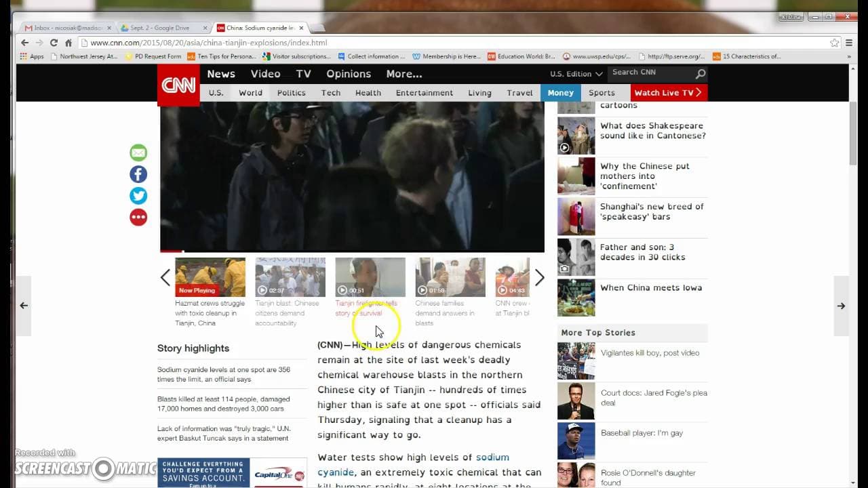Go to the U.S. news category
Screen dimensions: 868x488
[216, 93]
